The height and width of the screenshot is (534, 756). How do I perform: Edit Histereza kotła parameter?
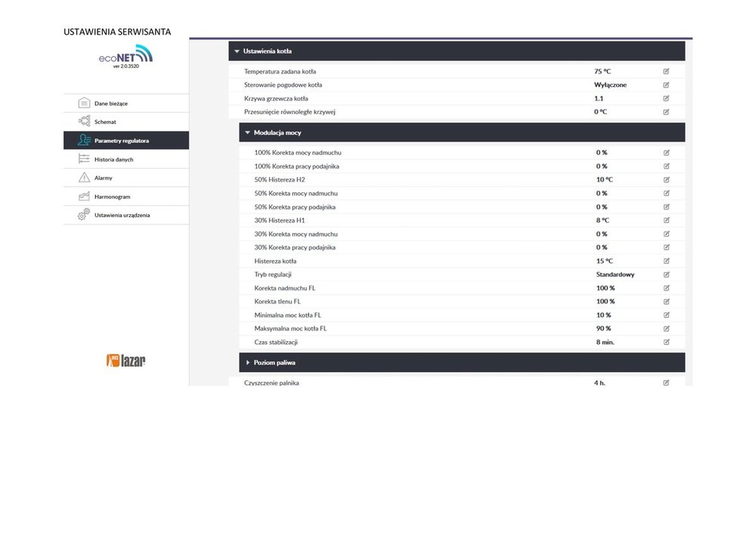click(x=666, y=261)
